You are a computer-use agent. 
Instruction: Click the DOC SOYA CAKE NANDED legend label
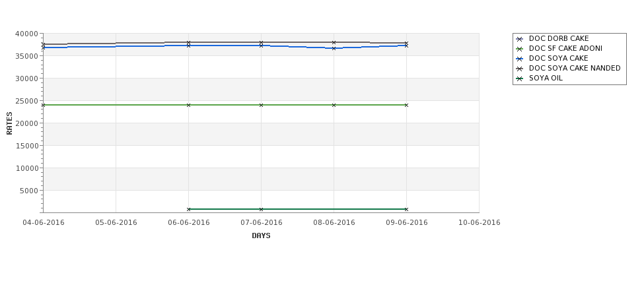(x=575, y=68)
